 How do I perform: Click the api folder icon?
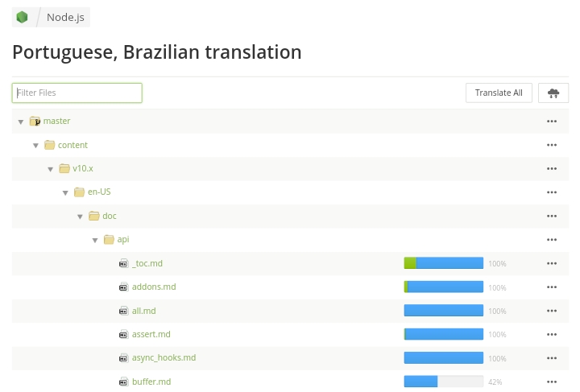(109, 240)
